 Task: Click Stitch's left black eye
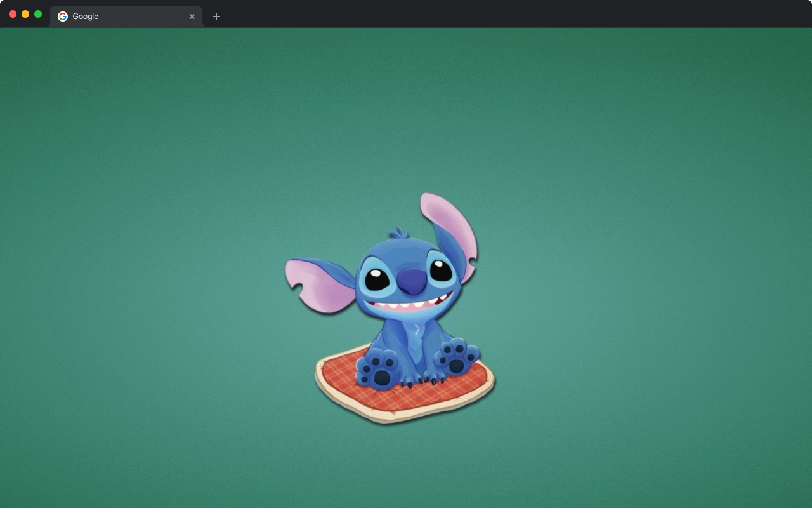click(377, 278)
